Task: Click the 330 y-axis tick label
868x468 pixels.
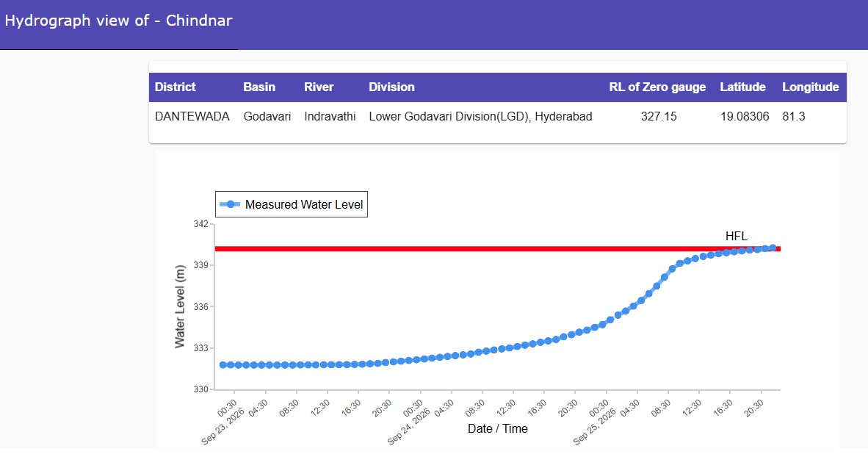Action: point(200,389)
